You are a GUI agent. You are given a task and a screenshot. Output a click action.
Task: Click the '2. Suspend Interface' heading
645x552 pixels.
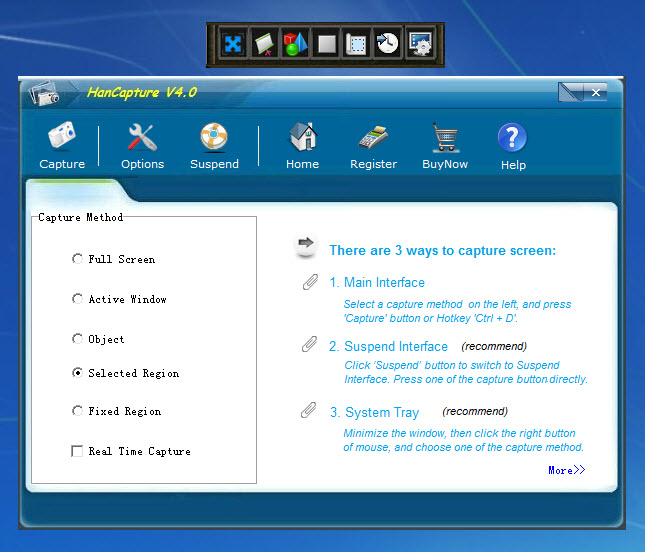388,346
